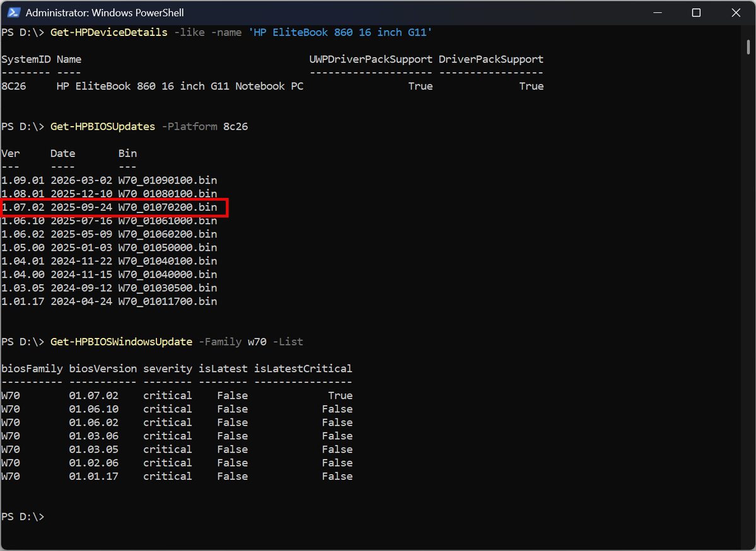Click W70_01080100.bin file name

coord(168,194)
